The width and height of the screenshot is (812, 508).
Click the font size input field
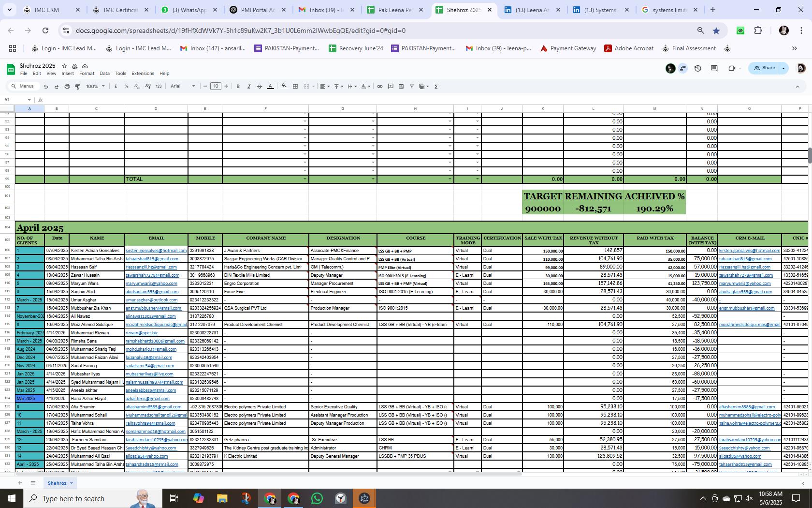click(216, 87)
